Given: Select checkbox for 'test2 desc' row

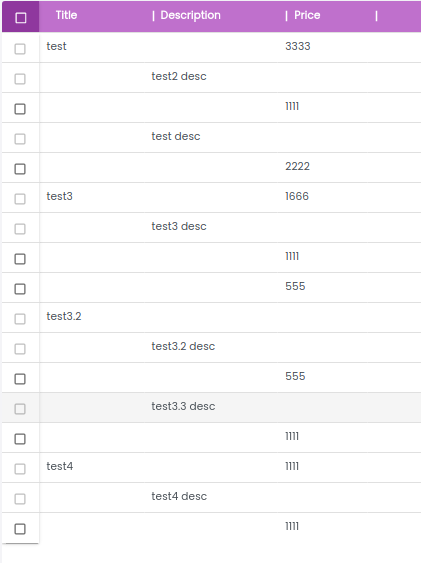Looking at the screenshot, I should pos(20,79).
